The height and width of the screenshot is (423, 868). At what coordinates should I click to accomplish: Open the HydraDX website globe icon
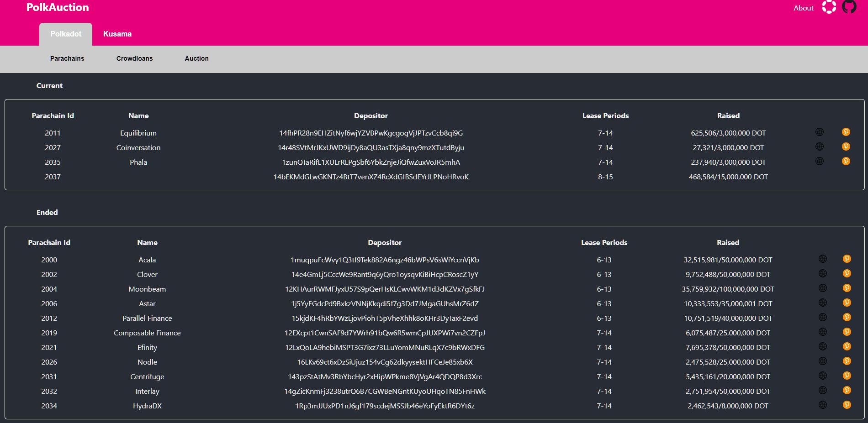[x=823, y=405]
